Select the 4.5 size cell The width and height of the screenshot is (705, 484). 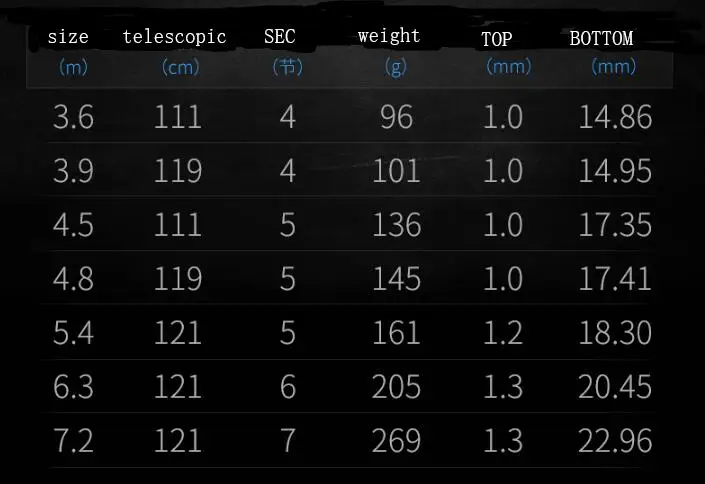[x=73, y=225]
